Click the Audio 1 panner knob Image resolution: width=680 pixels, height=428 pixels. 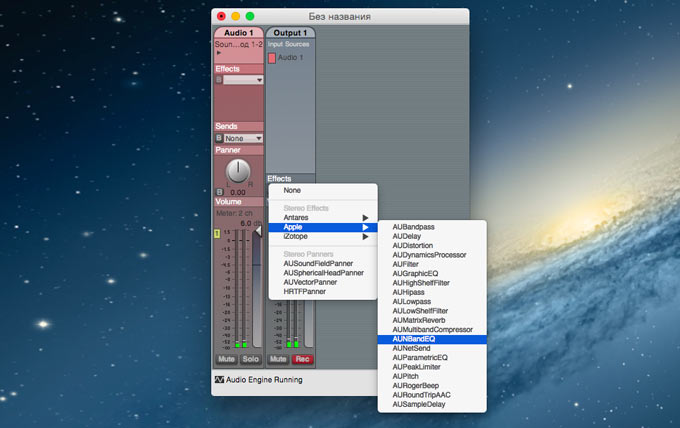click(x=237, y=171)
